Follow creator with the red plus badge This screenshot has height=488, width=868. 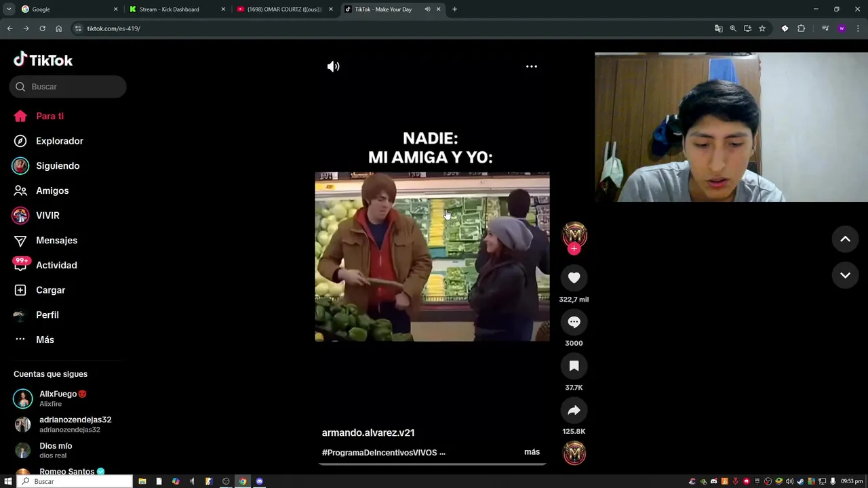(x=574, y=249)
